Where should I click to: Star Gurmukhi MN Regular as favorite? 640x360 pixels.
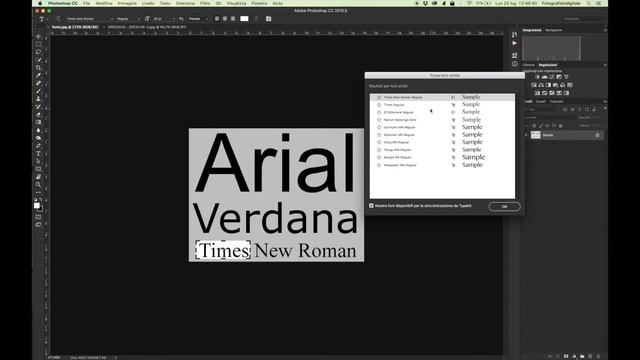click(x=379, y=127)
